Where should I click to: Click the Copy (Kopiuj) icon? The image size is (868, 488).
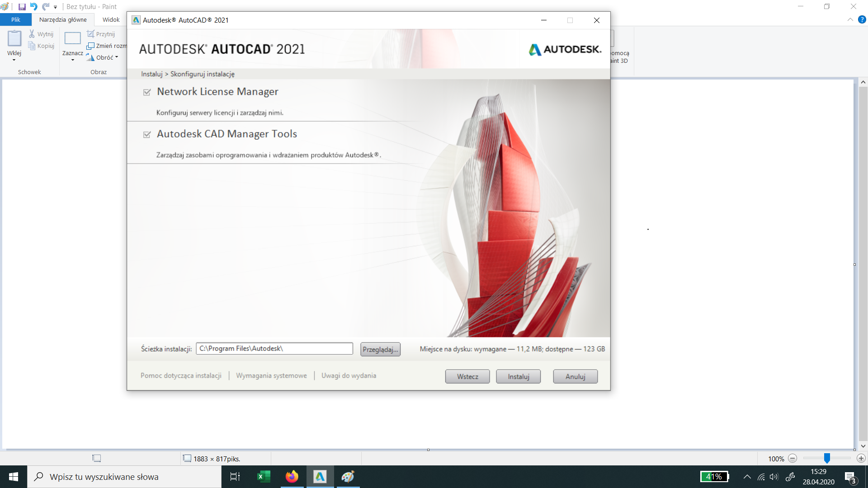[32, 46]
